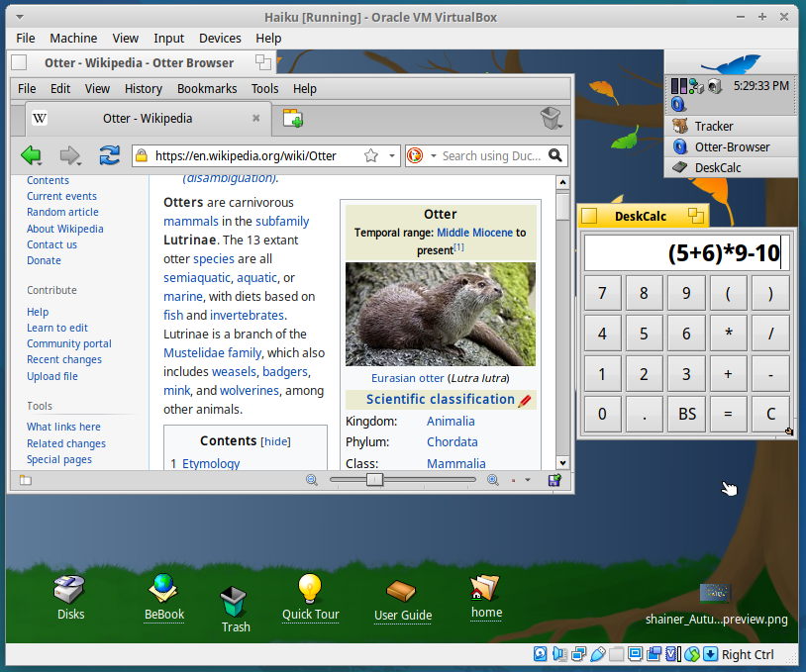806x672 pixels.
Task: Bookmark page using the star icon
Action: click(x=370, y=155)
